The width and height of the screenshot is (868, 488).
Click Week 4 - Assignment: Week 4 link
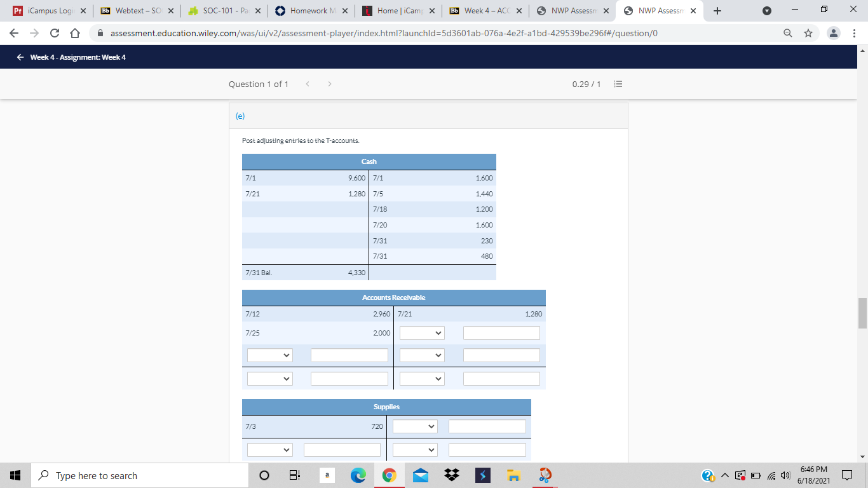pyautogui.click(x=78, y=57)
